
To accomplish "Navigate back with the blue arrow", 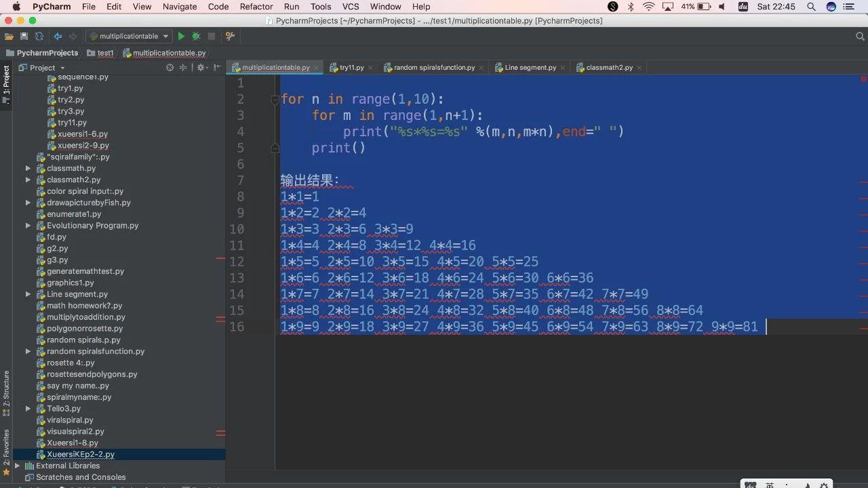I will [x=58, y=36].
